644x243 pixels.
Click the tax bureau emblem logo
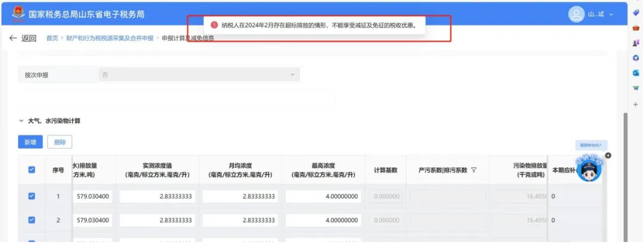click(x=18, y=14)
